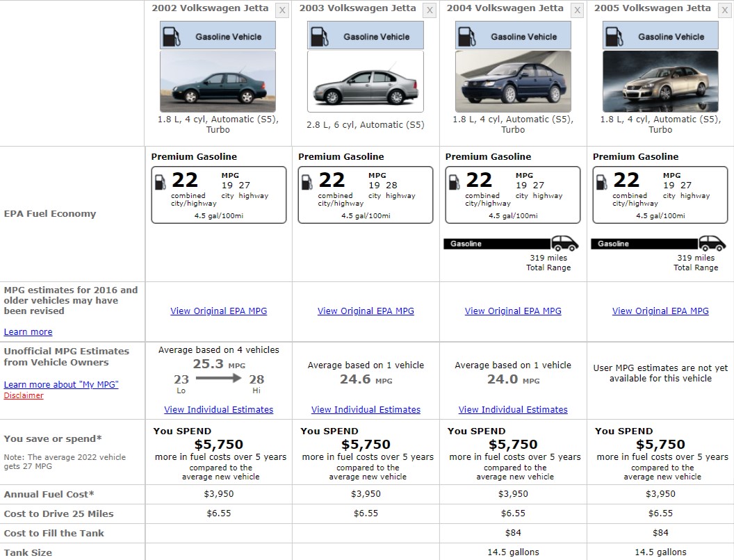Click the 2003 Volkswagen Jetta heading
Screen dimensions: 734x560
coord(358,8)
